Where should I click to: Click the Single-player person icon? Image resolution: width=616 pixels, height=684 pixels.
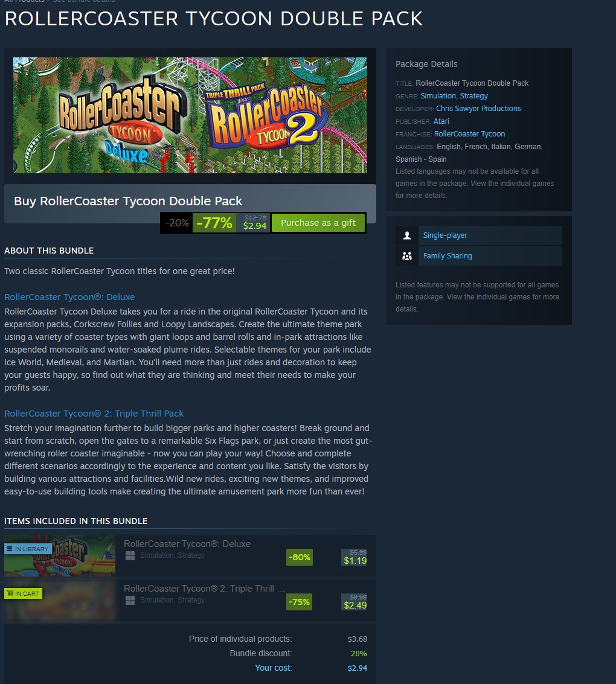coord(406,235)
